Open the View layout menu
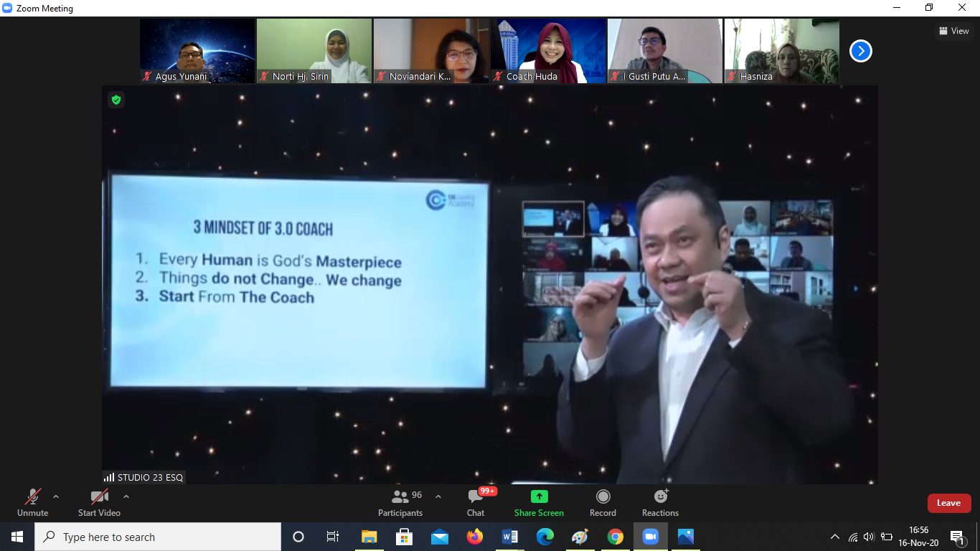The height and width of the screenshot is (551, 980). pos(953,31)
